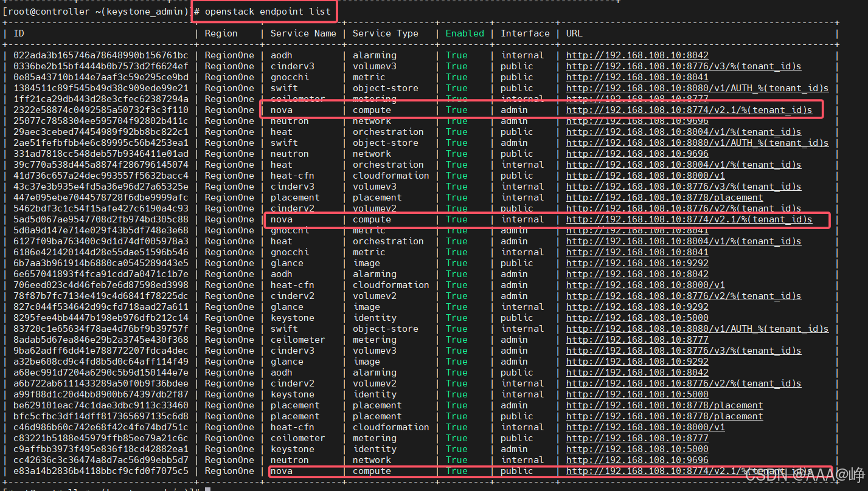The width and height of the screenshot is (868, 491).
Task: Open the heat public orchestration endpoint URL
Action: 684,132
